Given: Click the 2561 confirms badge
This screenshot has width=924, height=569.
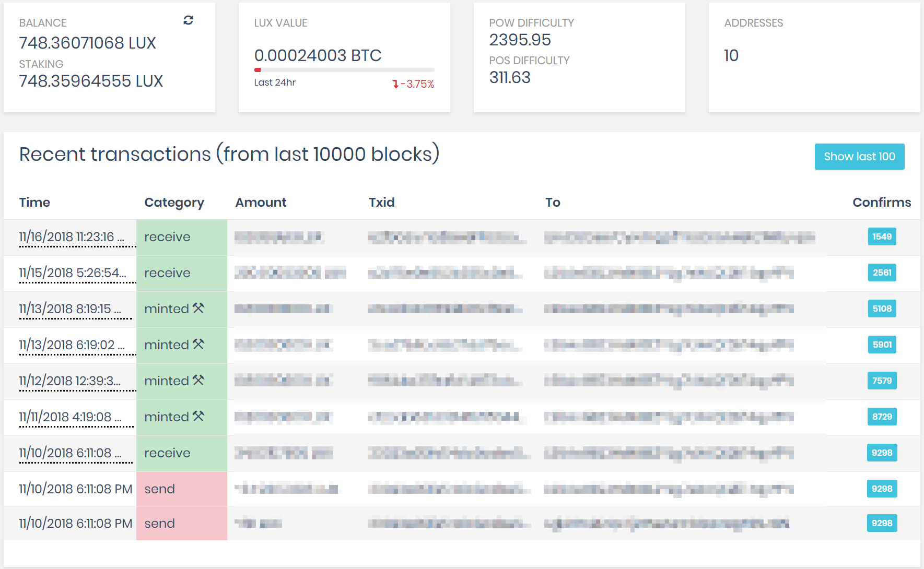Looking at the screenshot, I should [x=882, y=272].
